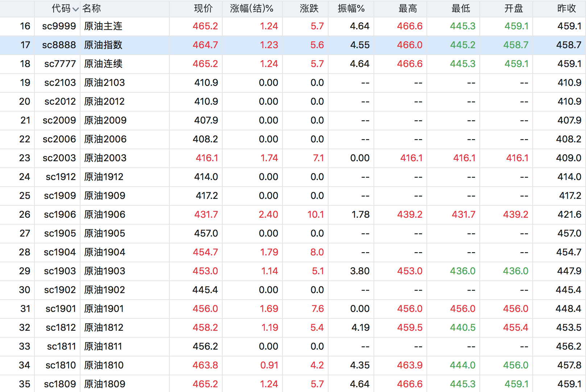Sort by 开盘 column header
The height and width of the screenshot is (392, 586).
point(513,8)
